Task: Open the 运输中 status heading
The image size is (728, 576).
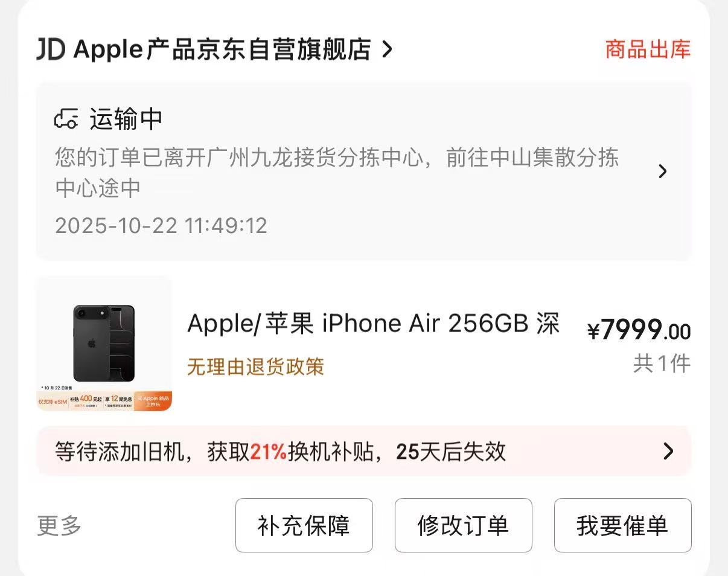Action: (126, 119)
